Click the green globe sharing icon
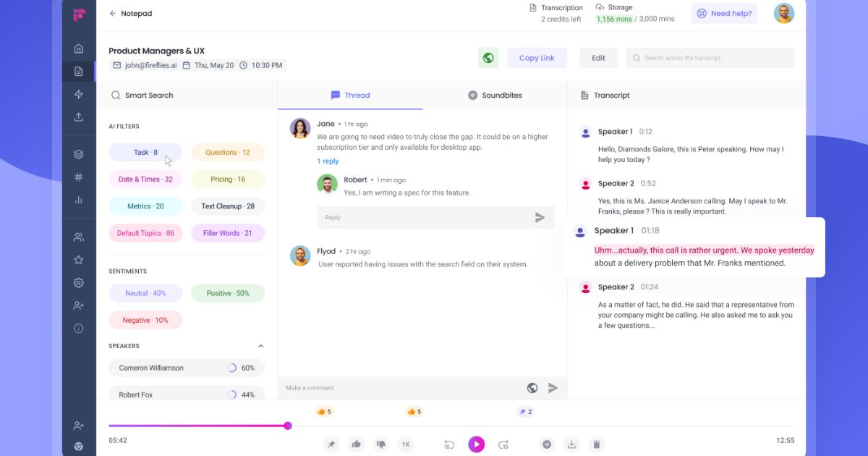 pos(488,58)
